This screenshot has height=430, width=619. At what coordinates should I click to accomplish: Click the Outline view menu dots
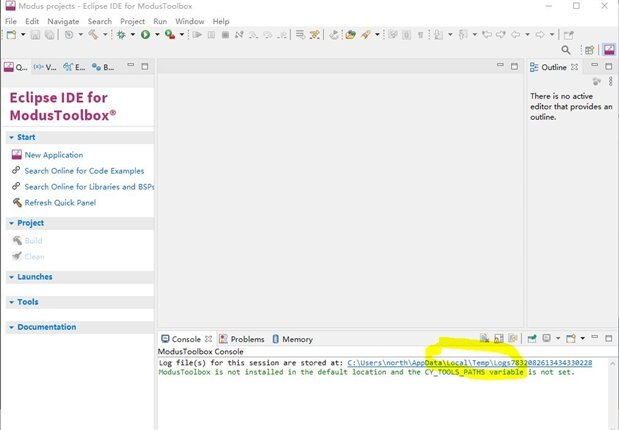click(610, 81)
